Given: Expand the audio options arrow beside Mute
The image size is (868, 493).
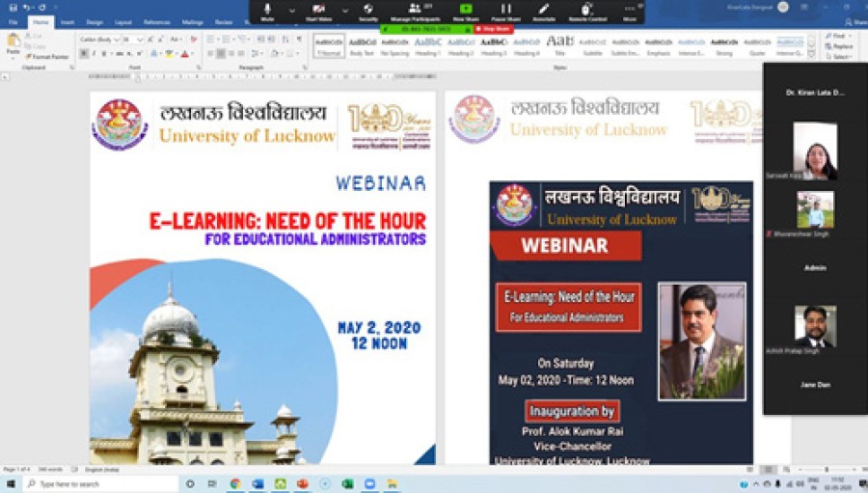Looking at the screenshot, I should [291, 11].
